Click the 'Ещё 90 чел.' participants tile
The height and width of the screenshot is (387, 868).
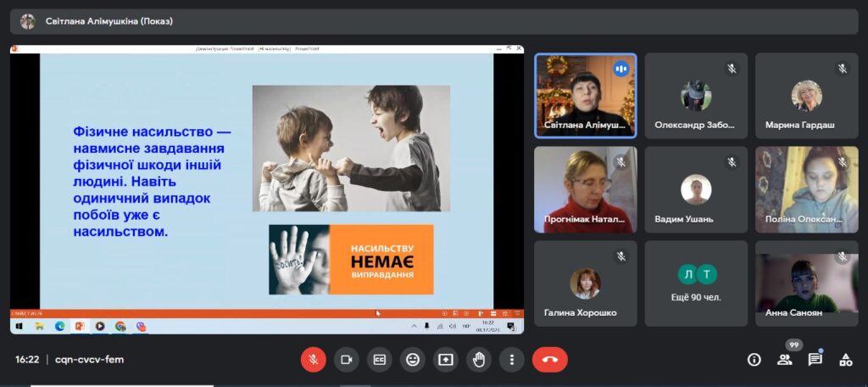[x=696, y=283]
